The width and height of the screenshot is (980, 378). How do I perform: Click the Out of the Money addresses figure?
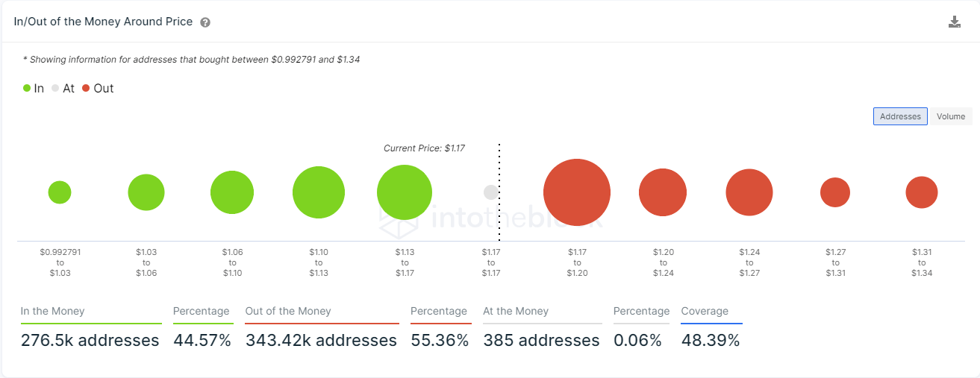pyautogui.click(x=321, y=341)
